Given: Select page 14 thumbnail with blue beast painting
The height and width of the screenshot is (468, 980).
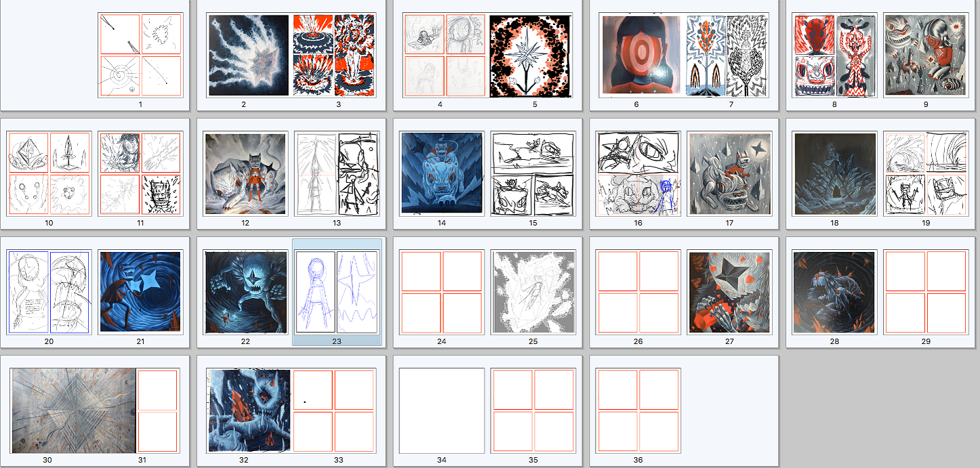Looking at the screenshot, I should pos(442,174).
